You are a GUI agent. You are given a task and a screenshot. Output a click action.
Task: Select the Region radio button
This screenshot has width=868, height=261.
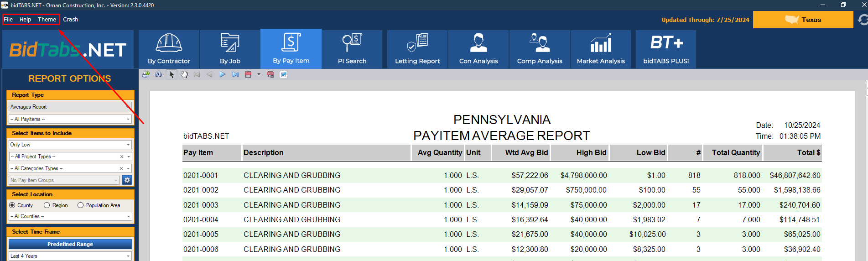pos(47,205)
